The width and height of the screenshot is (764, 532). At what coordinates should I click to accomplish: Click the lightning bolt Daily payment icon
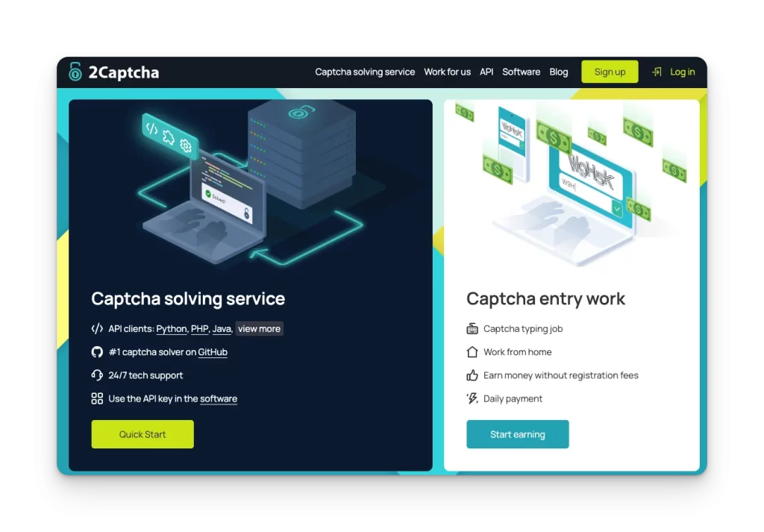coord(472,398)
